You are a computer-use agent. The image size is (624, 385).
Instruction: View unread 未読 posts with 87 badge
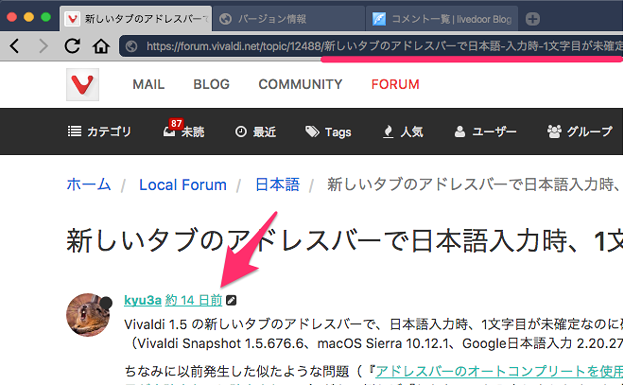(x=184, y=130)
